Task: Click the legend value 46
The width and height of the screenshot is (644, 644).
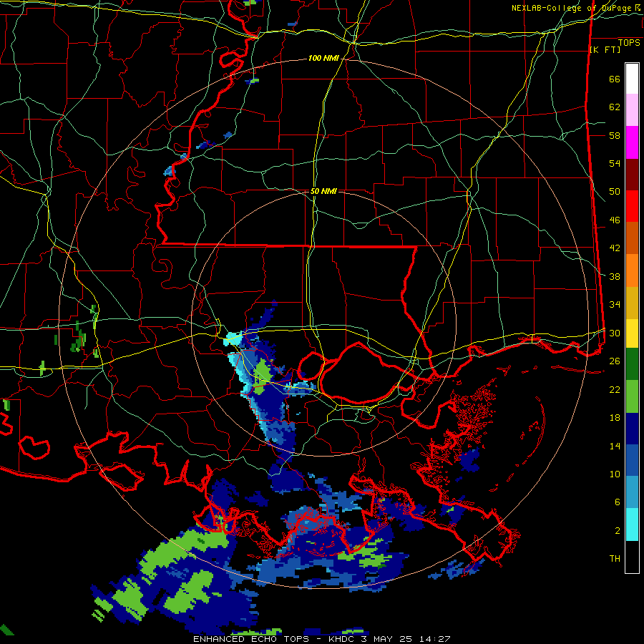Action: [x=615, y=220]
